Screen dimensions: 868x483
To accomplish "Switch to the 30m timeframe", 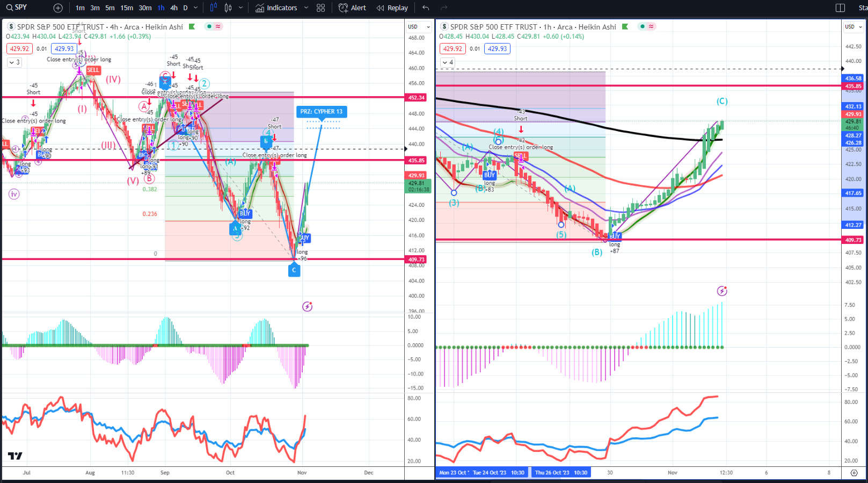I will tap(145, 8).
